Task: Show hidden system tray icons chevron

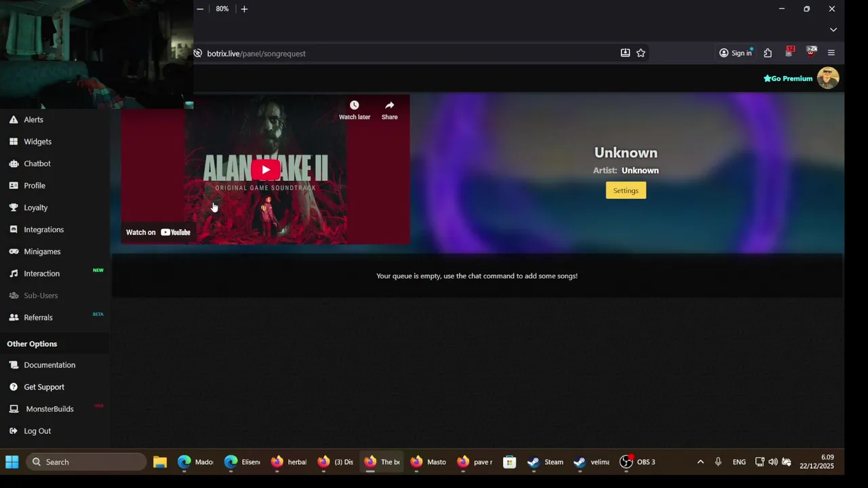Action: 701,462
